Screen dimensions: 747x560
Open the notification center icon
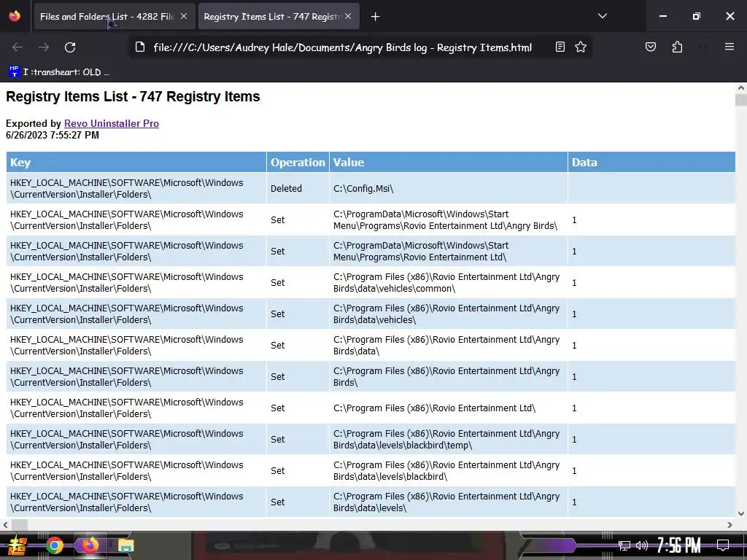[x=723, y=545]
